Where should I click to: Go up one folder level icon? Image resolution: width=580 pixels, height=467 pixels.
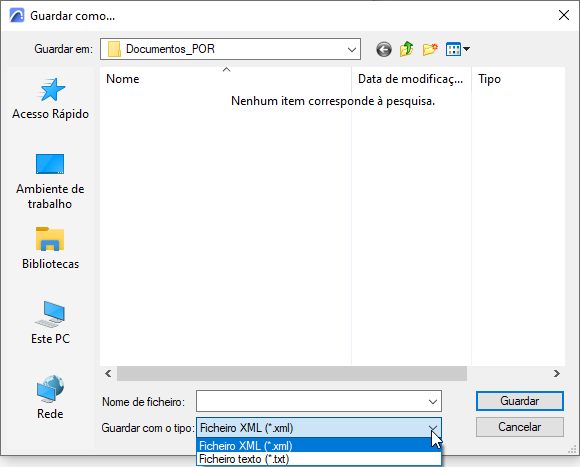tap(407, 49)
